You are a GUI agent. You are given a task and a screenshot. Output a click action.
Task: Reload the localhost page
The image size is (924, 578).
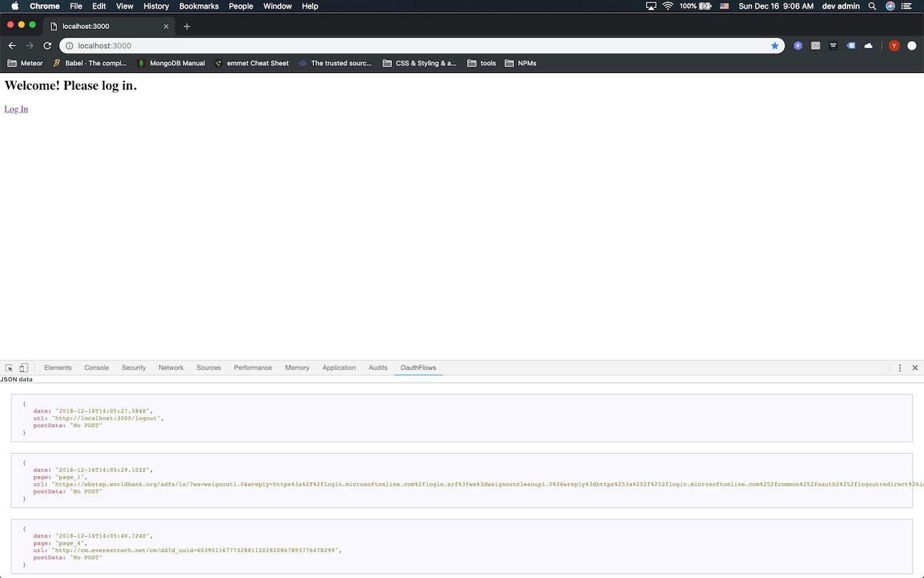48,46
